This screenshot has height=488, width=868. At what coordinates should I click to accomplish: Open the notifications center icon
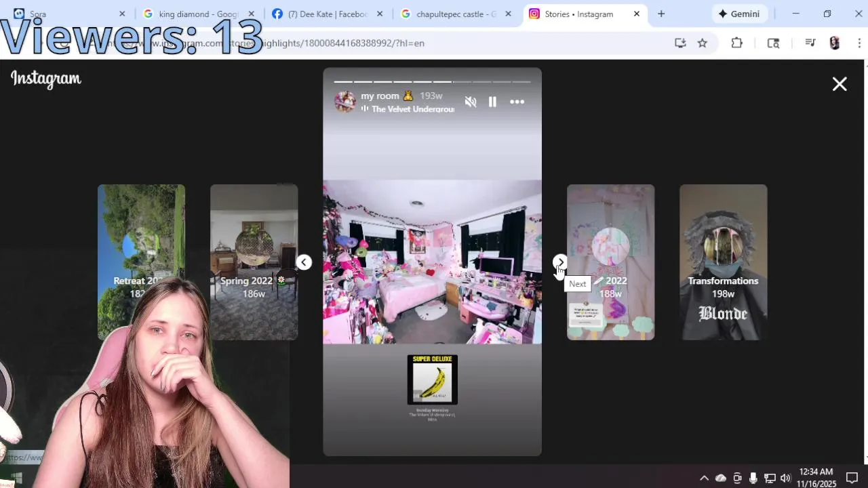852,479
